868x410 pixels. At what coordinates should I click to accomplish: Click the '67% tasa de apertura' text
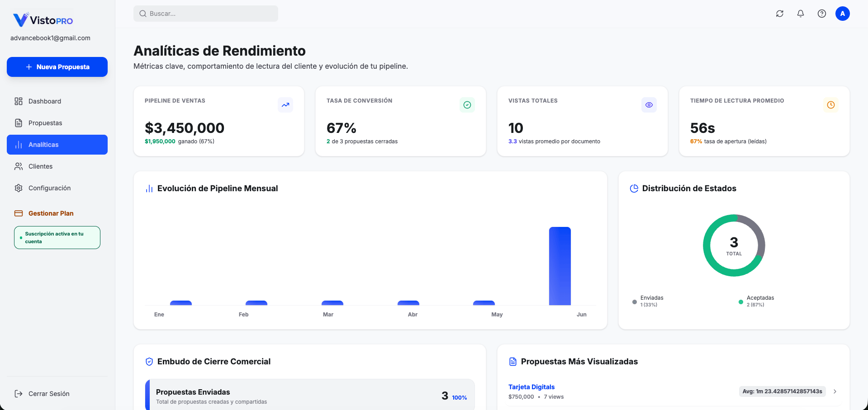(728, 141)
